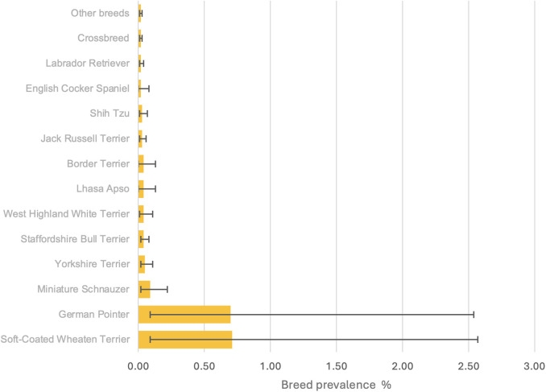Click the Border Terrier error bar

click(147, 164)
